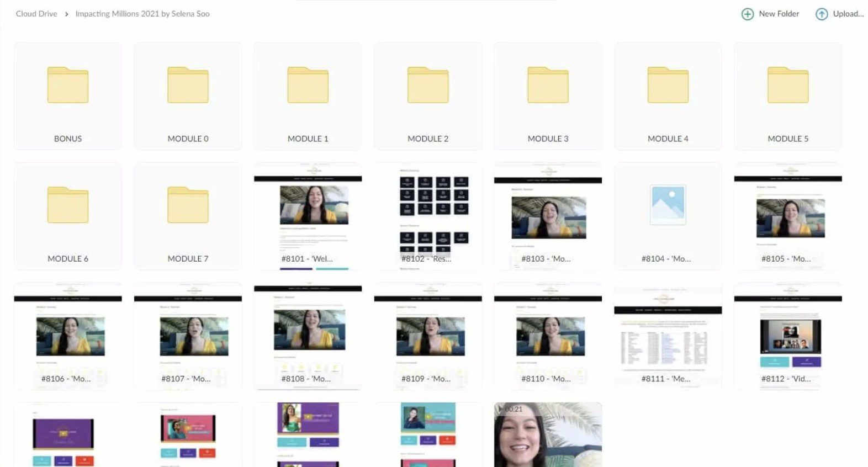Open the MODULE 7 folder
Image resolution: width=868 pixels, height=467 pixels.
[x=188, y=216]
